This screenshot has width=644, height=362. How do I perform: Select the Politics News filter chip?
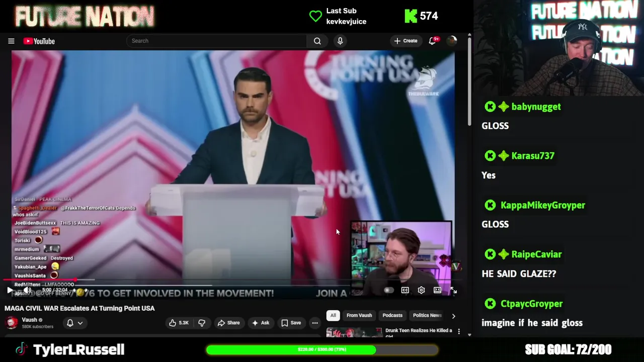point(427,315)
